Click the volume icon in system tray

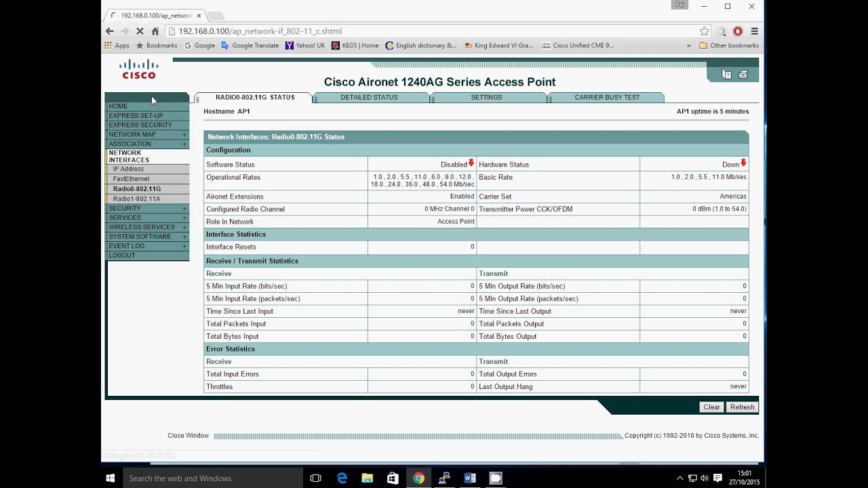(705, 478)
